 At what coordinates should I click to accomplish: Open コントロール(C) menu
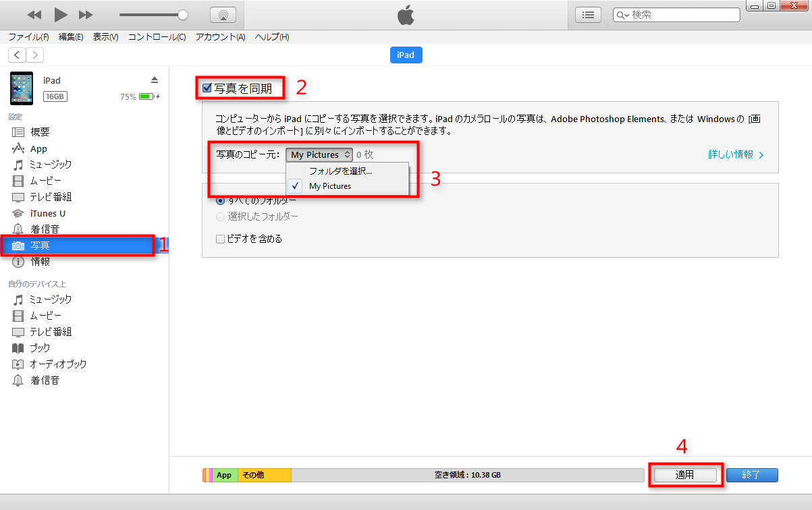[157, 37]
